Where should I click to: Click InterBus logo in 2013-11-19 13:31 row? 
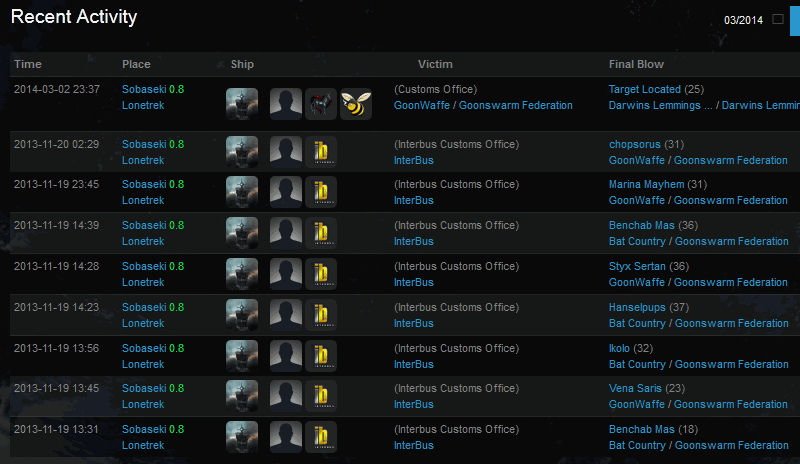[321, 437]
